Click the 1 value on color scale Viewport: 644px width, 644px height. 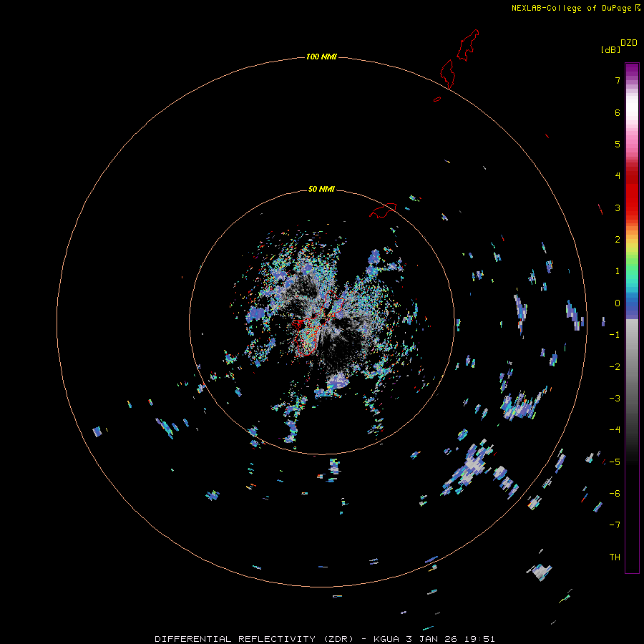(x=618, y=271)
